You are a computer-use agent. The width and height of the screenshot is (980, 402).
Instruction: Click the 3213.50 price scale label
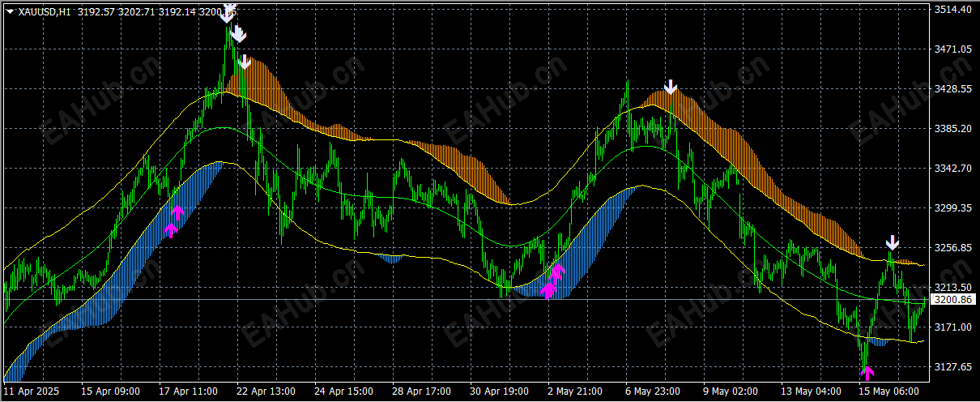[x=952, y=288]
